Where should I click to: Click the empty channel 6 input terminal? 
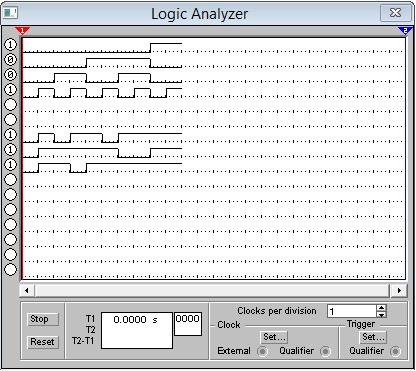(10, 119)
